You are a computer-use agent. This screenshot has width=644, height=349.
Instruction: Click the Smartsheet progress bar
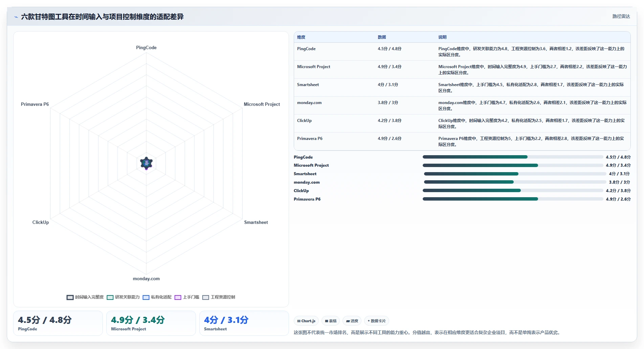tap(515, 174)
